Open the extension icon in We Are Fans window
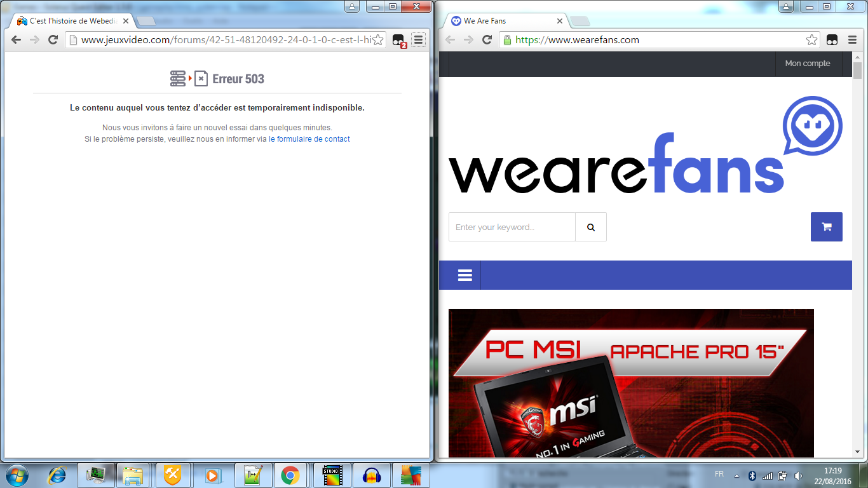 pyautogui.click(x=832, y=40)
